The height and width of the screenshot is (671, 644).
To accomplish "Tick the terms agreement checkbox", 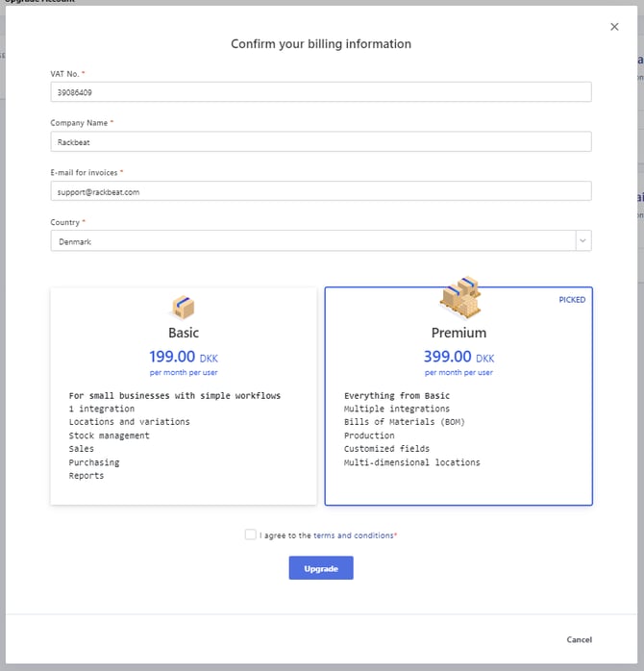I will click(x=251, y=535).
